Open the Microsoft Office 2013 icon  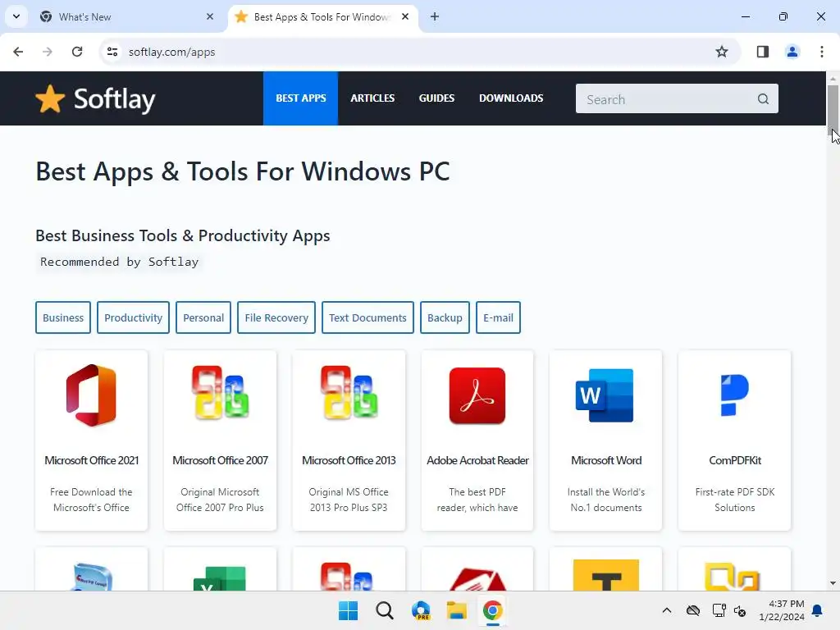tap(349, 393)
